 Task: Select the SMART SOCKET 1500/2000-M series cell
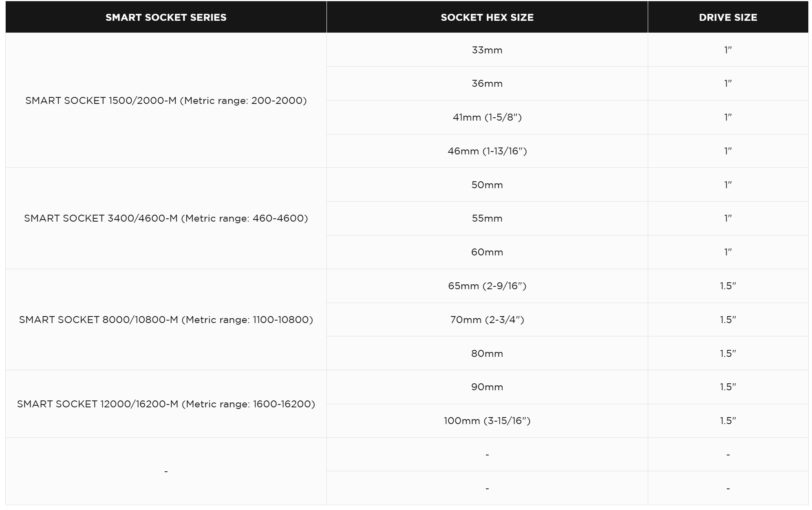coord(166,101)
